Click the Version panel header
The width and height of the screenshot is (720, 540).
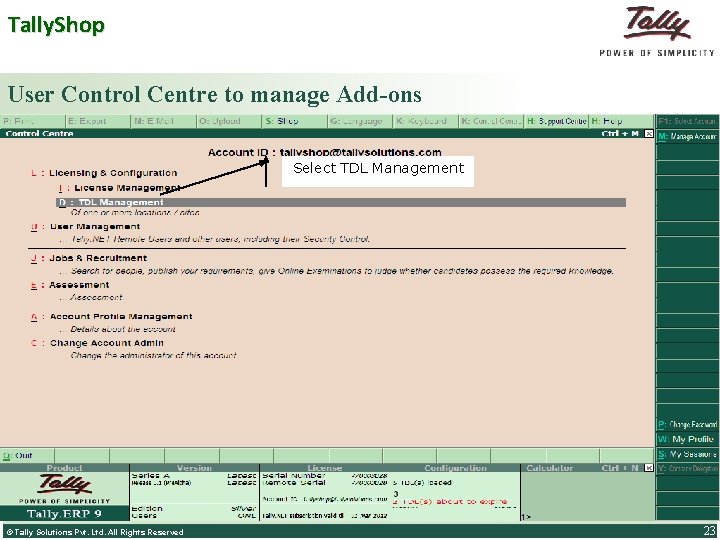(x=194, y=468)
